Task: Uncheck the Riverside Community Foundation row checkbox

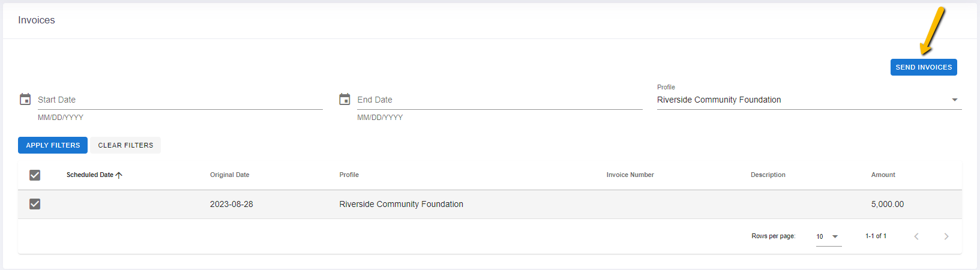Action: click(35, 204)
